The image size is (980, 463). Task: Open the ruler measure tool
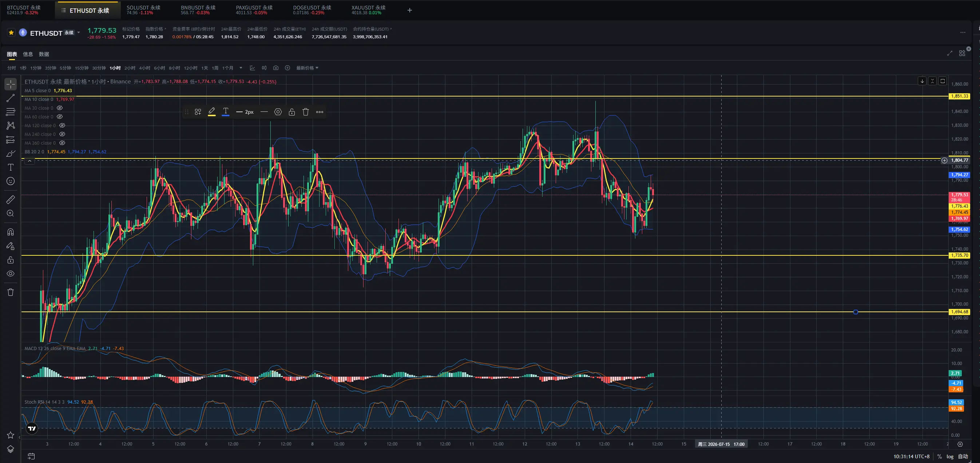10,199
